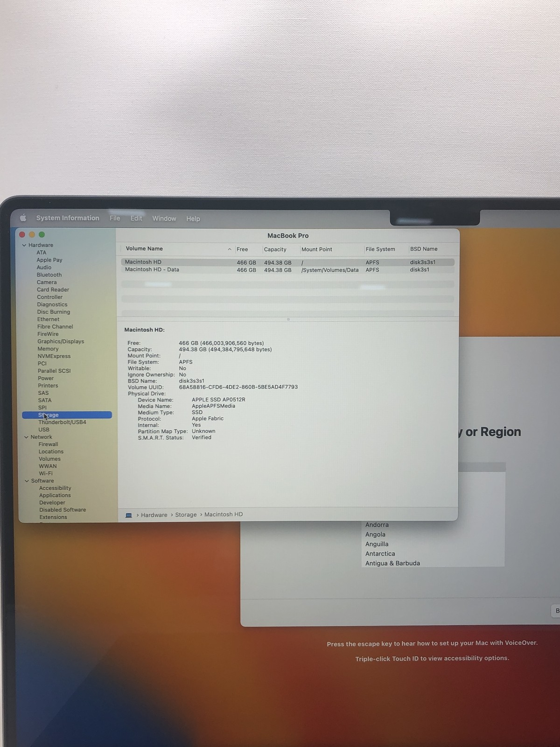Sort by the Capacity column header

click(x=275, y=249)
